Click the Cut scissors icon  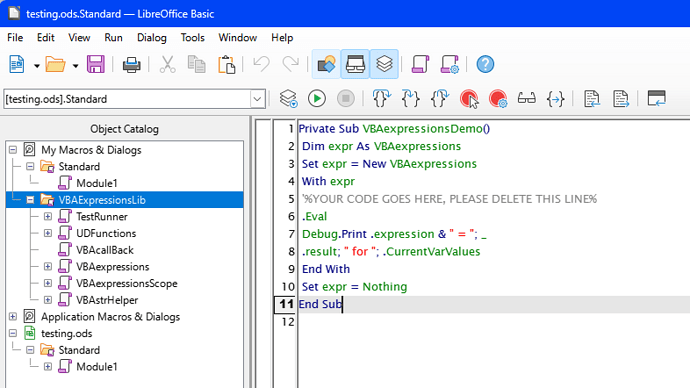point(167,64)
